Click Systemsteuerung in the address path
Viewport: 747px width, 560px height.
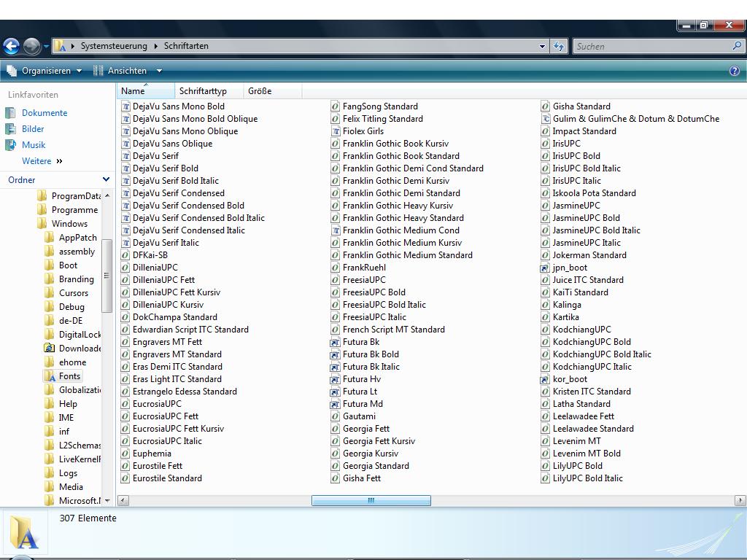[114, 46]
